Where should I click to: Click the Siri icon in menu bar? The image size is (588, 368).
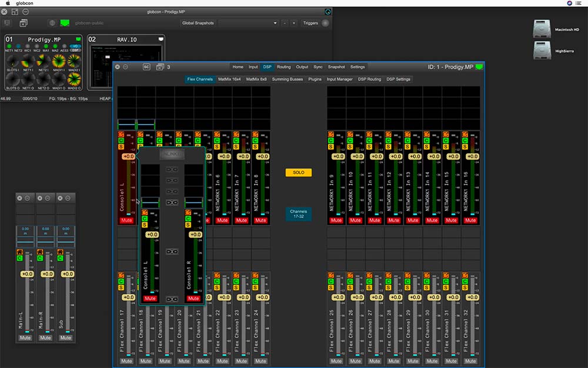coord(570,3)
